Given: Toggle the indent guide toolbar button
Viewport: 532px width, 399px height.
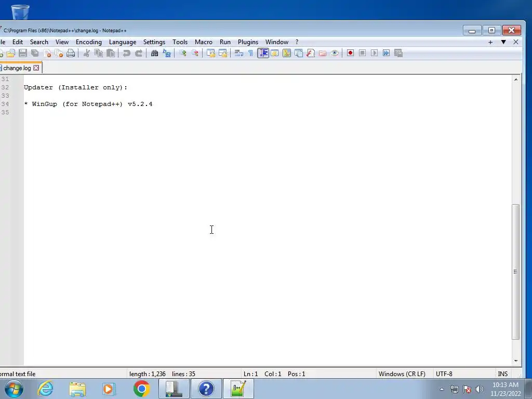Looking at the screenshot, I should (x=263, y=54).
